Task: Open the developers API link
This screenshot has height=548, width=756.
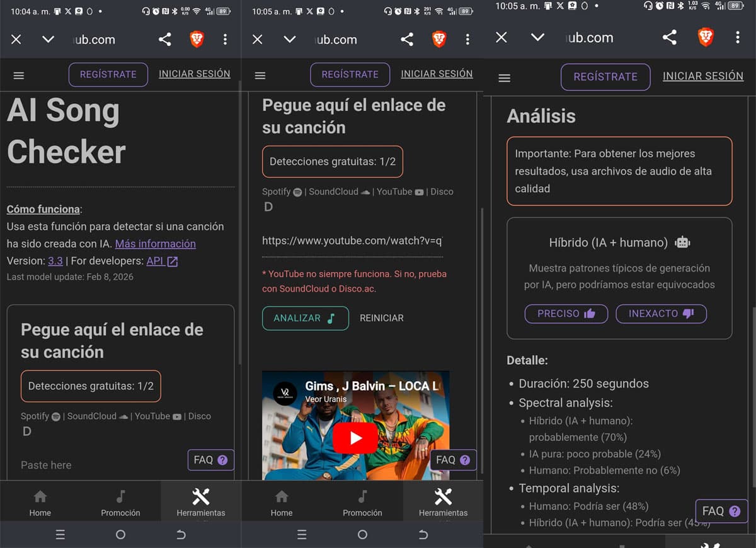Action: click(x=162, y=261)
